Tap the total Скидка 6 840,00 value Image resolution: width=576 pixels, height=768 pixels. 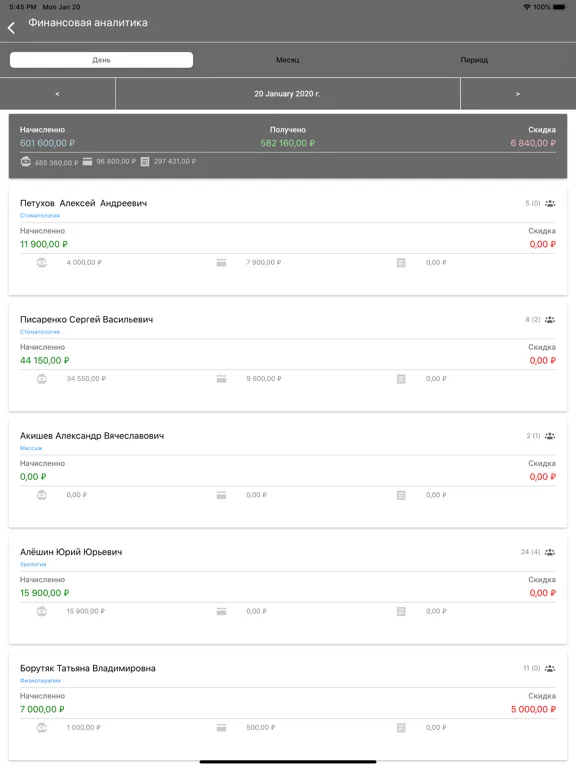pyautogui.click(x=533, y=143)
